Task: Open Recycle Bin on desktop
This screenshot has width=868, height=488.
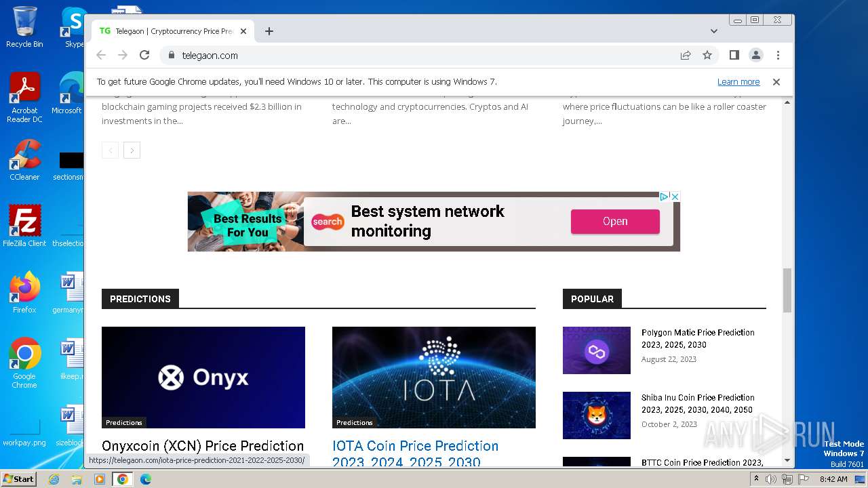Action: 24,27
